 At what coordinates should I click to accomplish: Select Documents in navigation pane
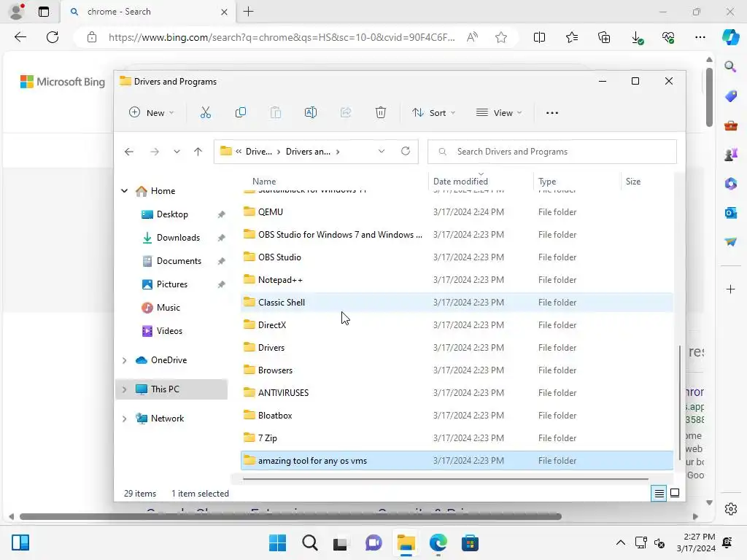click(179, 261)
